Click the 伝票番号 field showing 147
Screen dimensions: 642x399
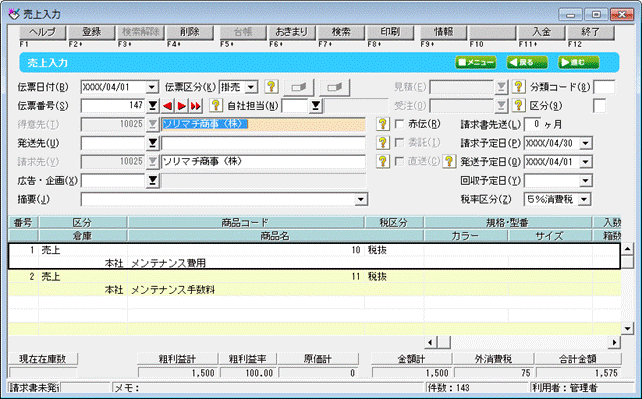click(113, 106)
